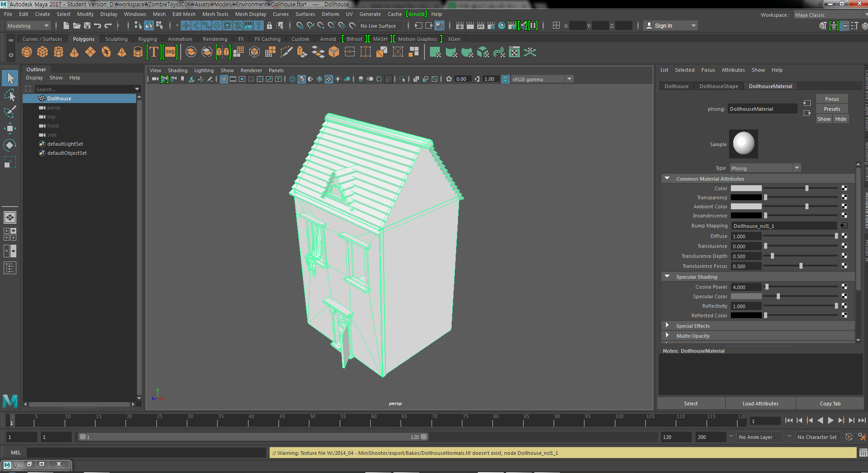Open the Arnold menu in menu bar
This screenshot has width=868, height=473.
416,14
